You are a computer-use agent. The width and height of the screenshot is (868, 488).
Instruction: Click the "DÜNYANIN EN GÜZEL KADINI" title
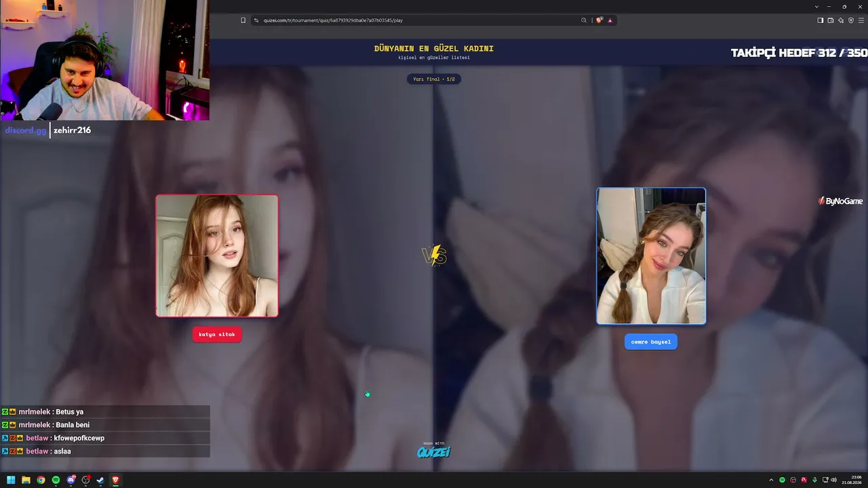[x=434, y=49]
